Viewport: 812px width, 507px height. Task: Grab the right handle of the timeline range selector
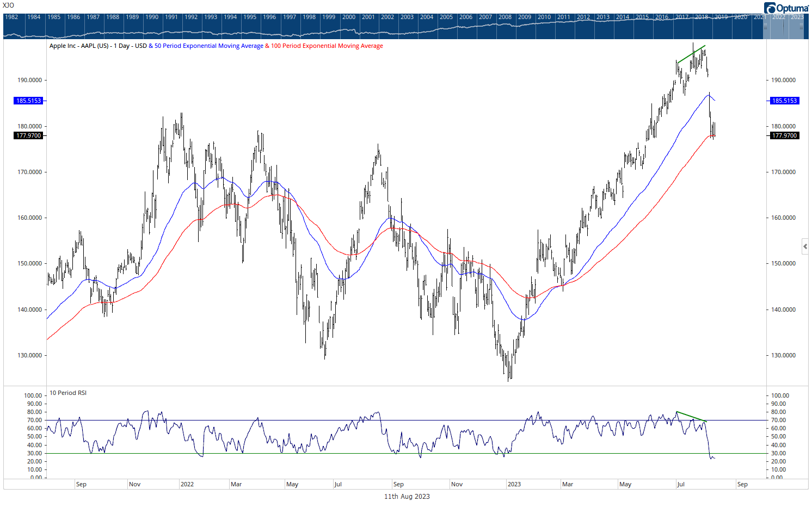tap(802, 26)
